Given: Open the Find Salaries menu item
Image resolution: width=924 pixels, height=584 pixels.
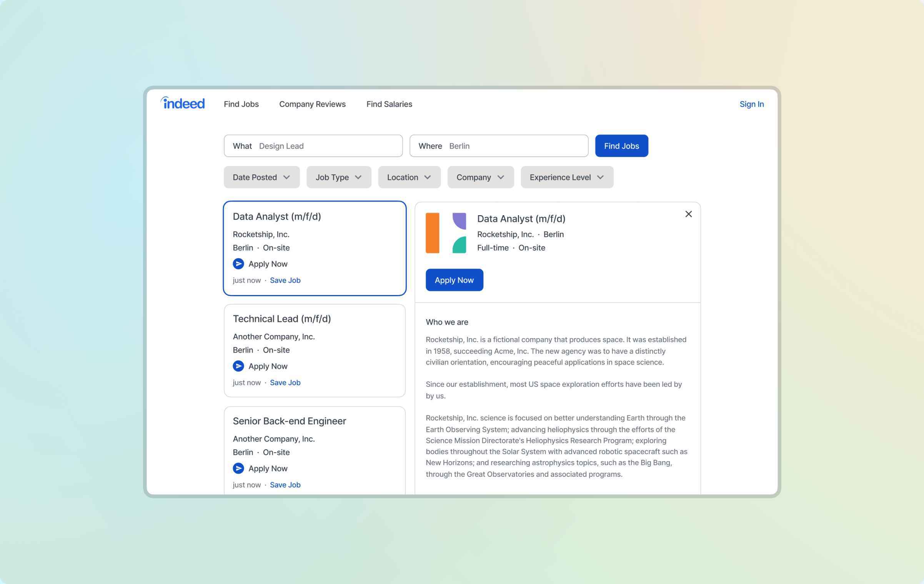Looking at the screenshot, I should pyautogui.click(x=389, y=104).
